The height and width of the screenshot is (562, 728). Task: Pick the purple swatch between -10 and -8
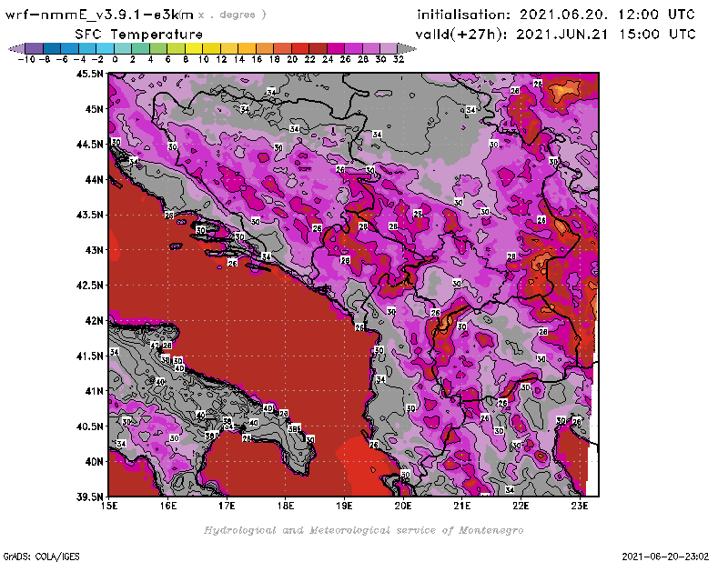tap(35, 49)
